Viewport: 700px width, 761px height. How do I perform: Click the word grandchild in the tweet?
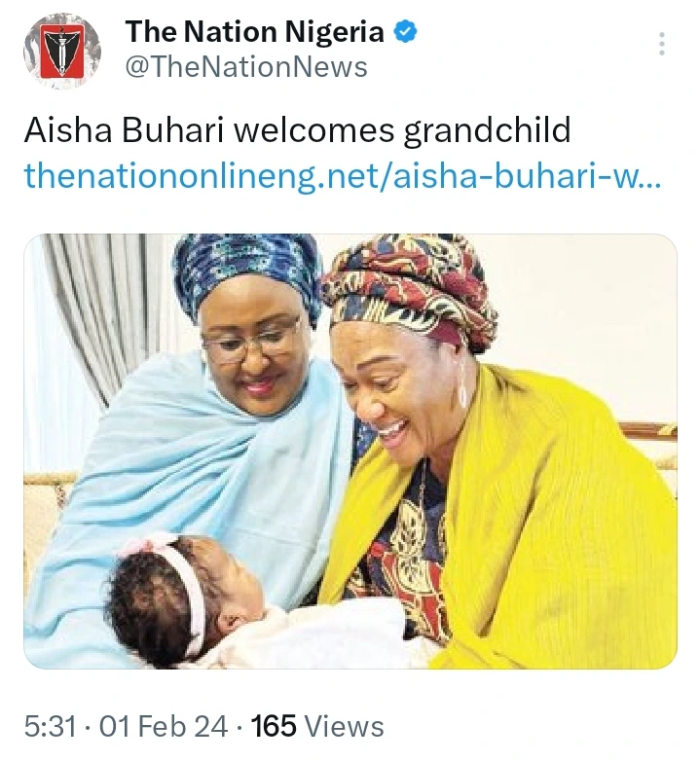coord(488,131)
